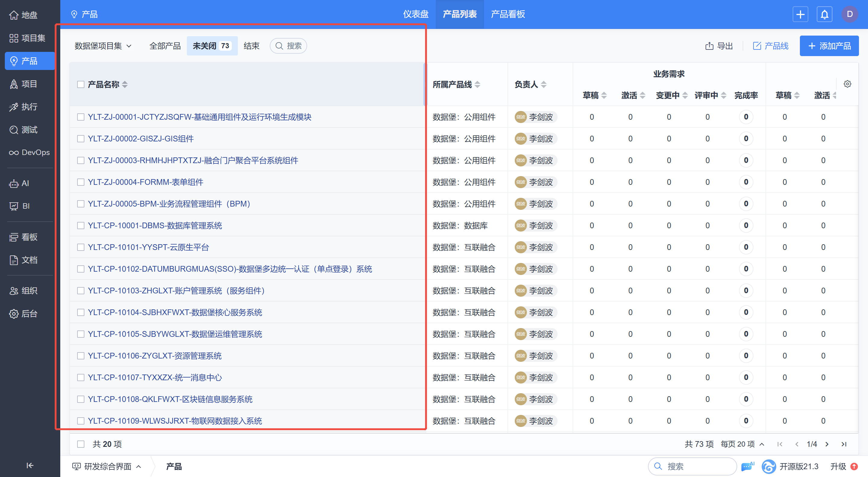Viewport: 868px width, 477px height.
Task: Open product YLT-CP-10102-DATUMBURGMUAS(SSO) link
Action: pyautogui.click(x=230, y=269)
